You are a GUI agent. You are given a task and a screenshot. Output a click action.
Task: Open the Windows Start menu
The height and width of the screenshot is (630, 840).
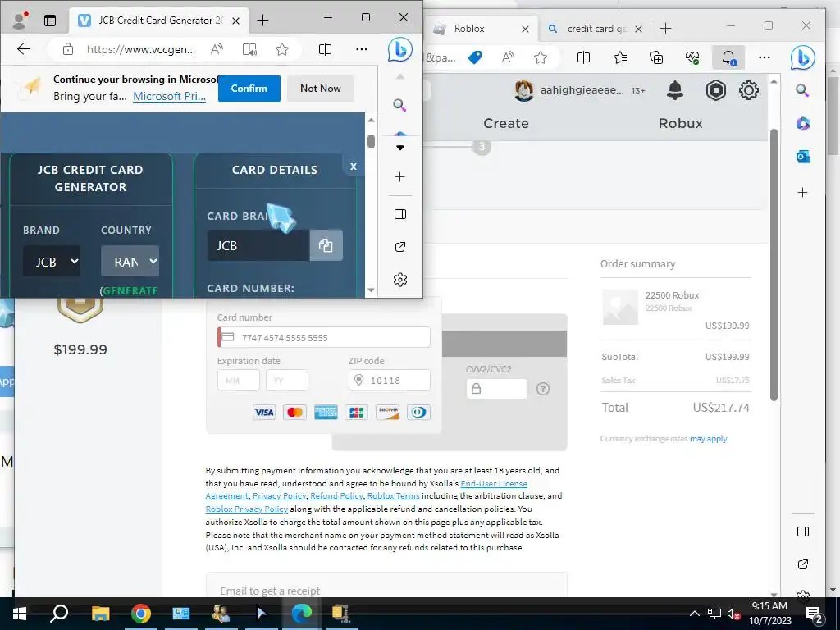(x=20, y=614)
